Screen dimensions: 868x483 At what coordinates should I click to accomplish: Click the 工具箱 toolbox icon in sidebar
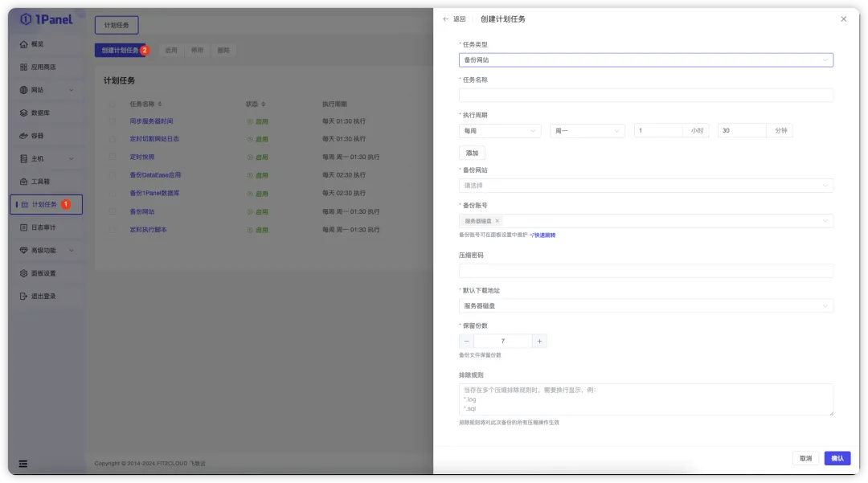[23, 182]
